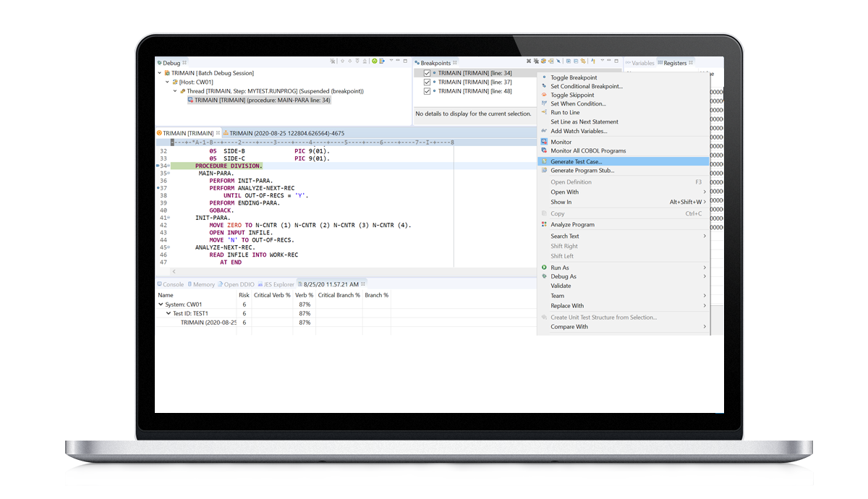Click the Generate Program Stub icon

[x=544, y=171]
